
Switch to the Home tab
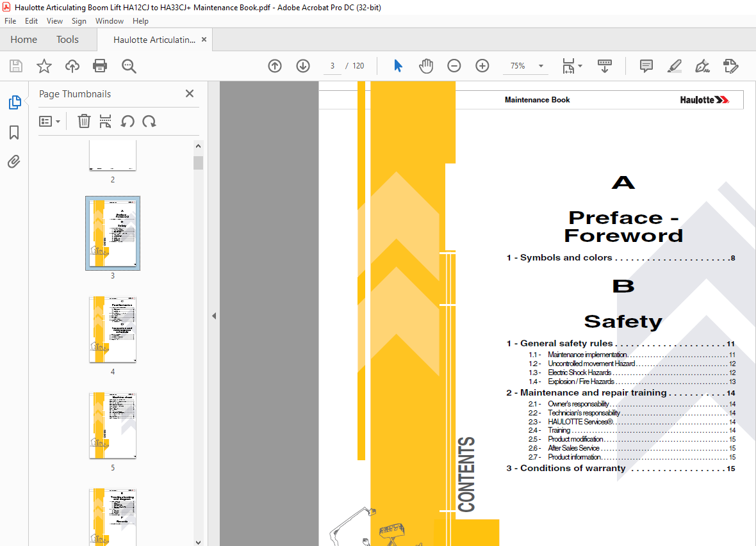(x=24, y=40)
